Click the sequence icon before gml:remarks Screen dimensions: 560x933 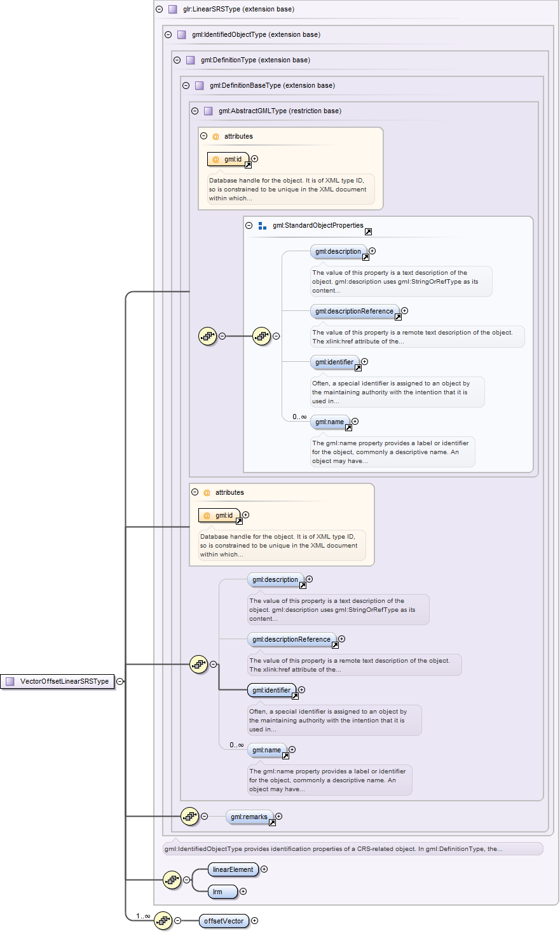click(x=189, y=816)
